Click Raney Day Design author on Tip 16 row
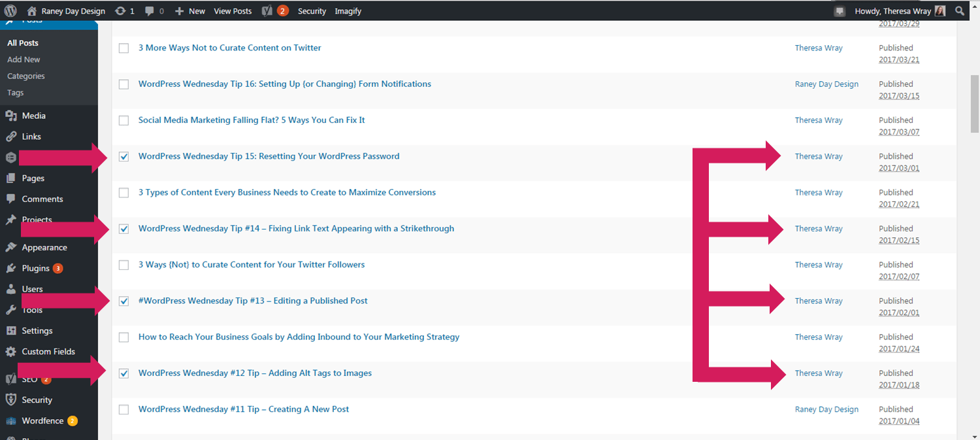Screen dimensions: 980x440 826,84
